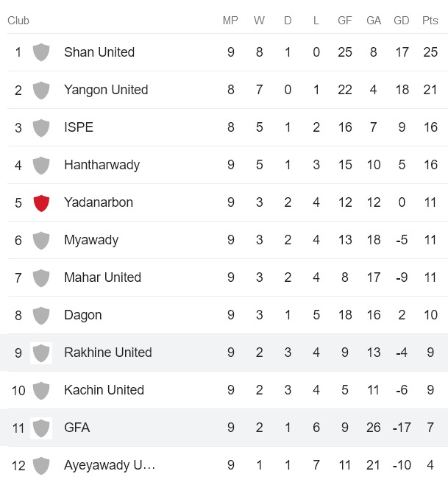448x485 pixels.
Task: Click the Shan United club crest icon
Action: 41,52
